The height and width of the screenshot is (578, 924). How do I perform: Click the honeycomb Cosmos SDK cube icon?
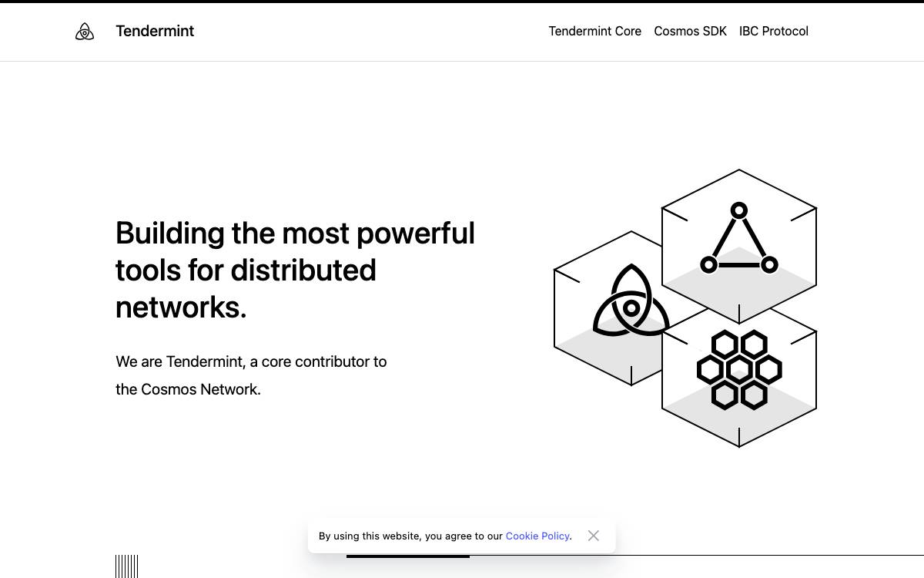(739, 370)
